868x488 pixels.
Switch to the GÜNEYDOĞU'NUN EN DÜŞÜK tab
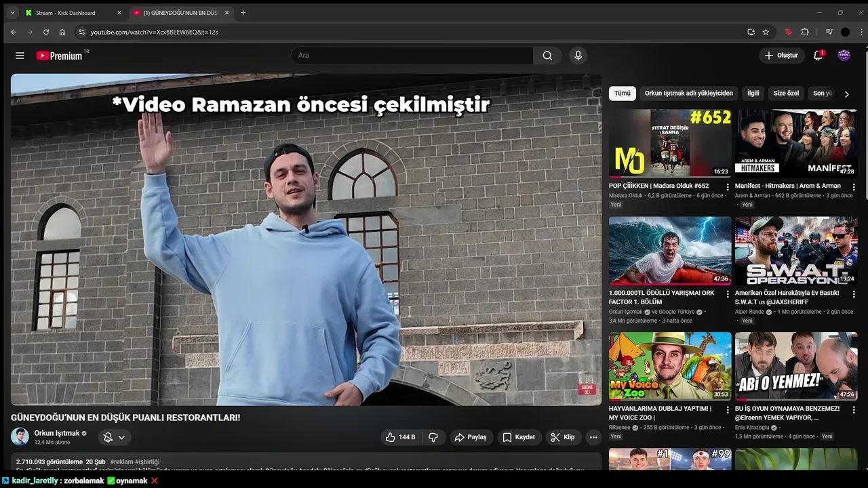pyautogui.click(x=181, y=12)
